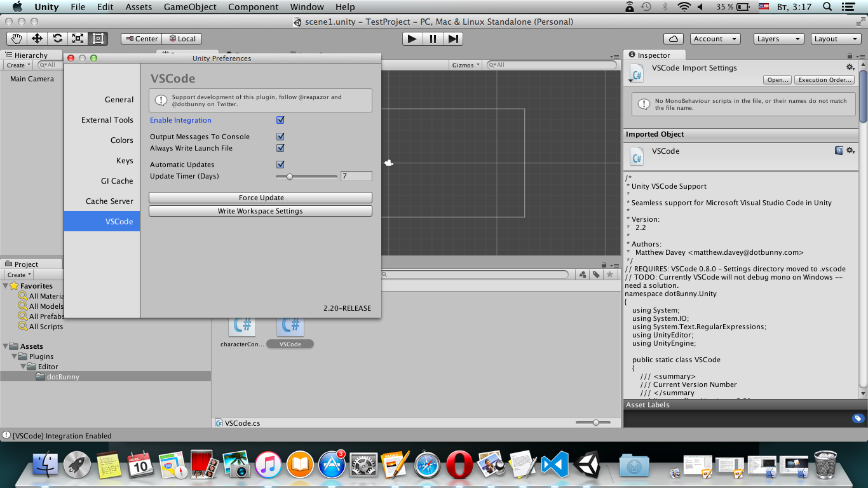Screen dimensions: 868x488
Task: Open the Window menu
Action: tap(306, 7)
